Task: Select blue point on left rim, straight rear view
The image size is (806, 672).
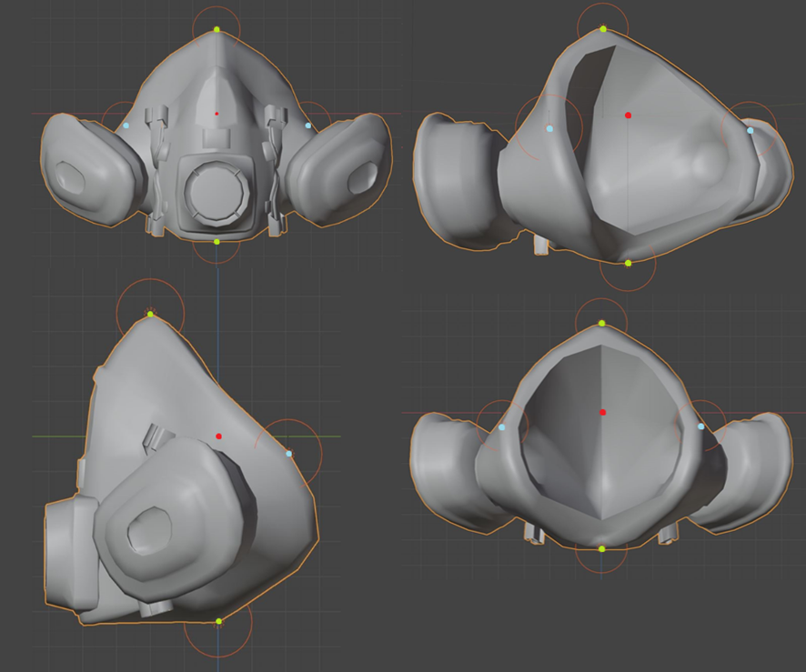Action: pos(502,427)
